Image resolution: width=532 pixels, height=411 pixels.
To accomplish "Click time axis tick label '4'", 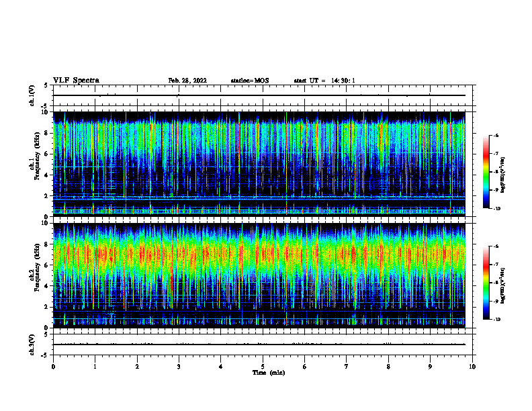I will pyautogui.click(x=221, y=367).
